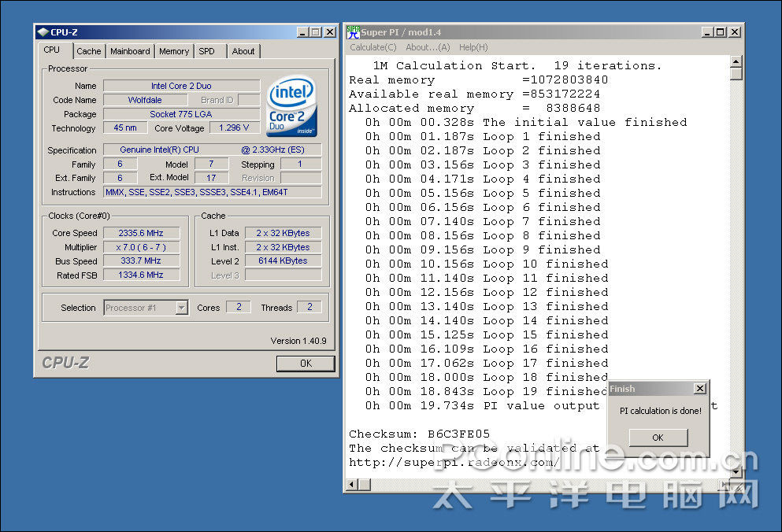The image size is (782, 532).
Task: Click the Multiplier value 'x 7.0 ( 6 - 7 )'
Action: click(x=141, y=247)
